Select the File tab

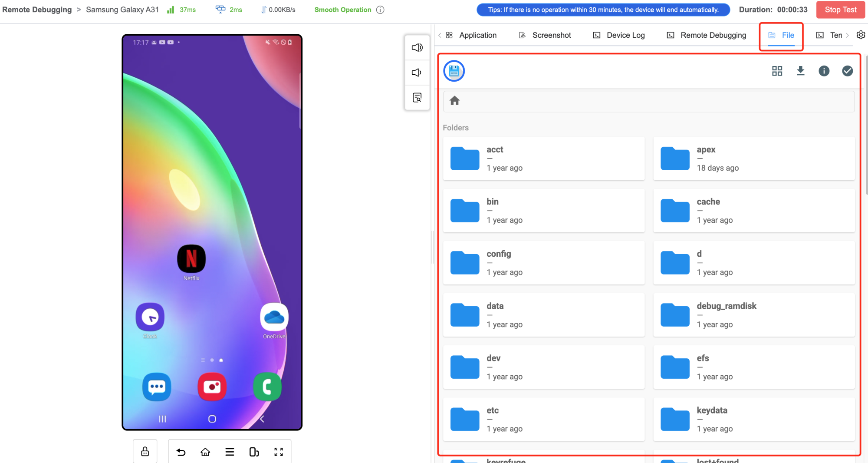pyautogui.click(x=781, y=35)
